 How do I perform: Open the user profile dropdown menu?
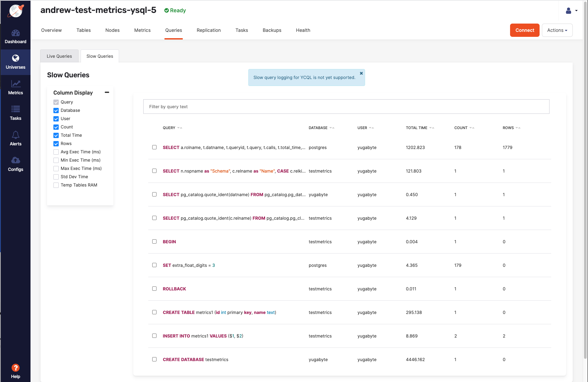click(571, 11)
